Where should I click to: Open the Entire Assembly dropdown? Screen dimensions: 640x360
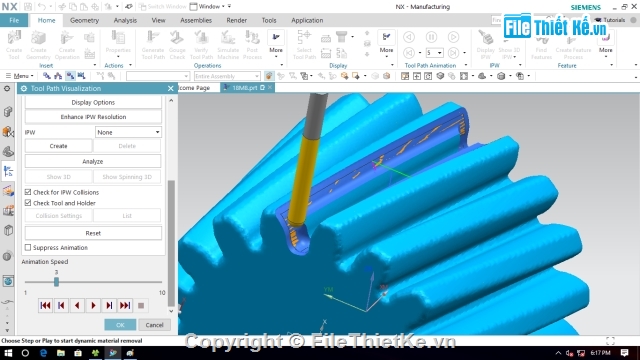point(227,76)
